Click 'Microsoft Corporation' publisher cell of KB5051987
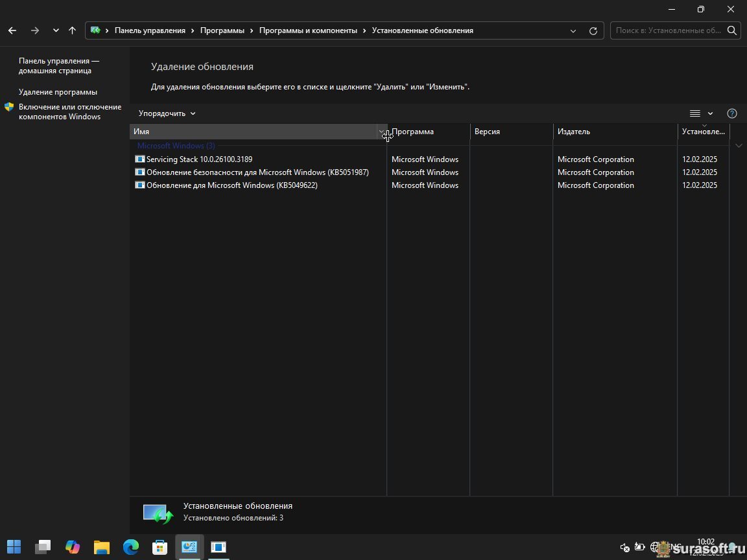 click(595, 172)
